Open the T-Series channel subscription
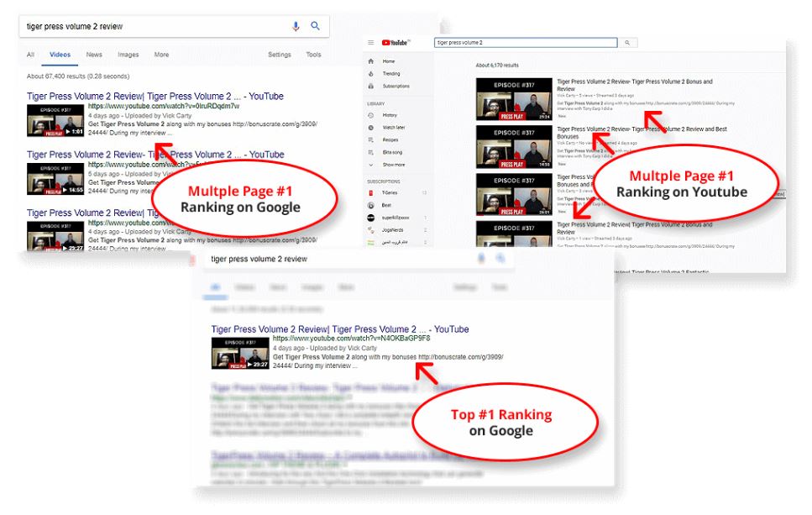Image resolution: width=812 pixels, height=515 pixels. point(390,192)
